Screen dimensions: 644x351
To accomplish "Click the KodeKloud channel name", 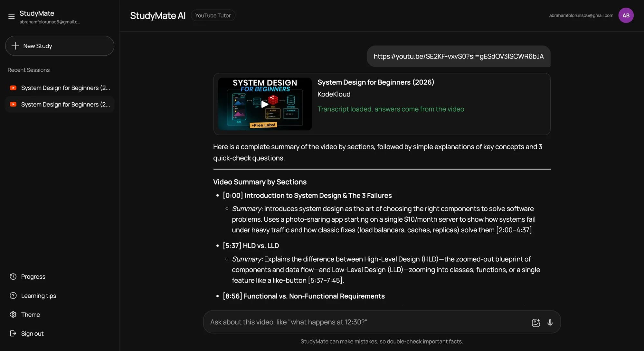I will click(x=334, y=94).
